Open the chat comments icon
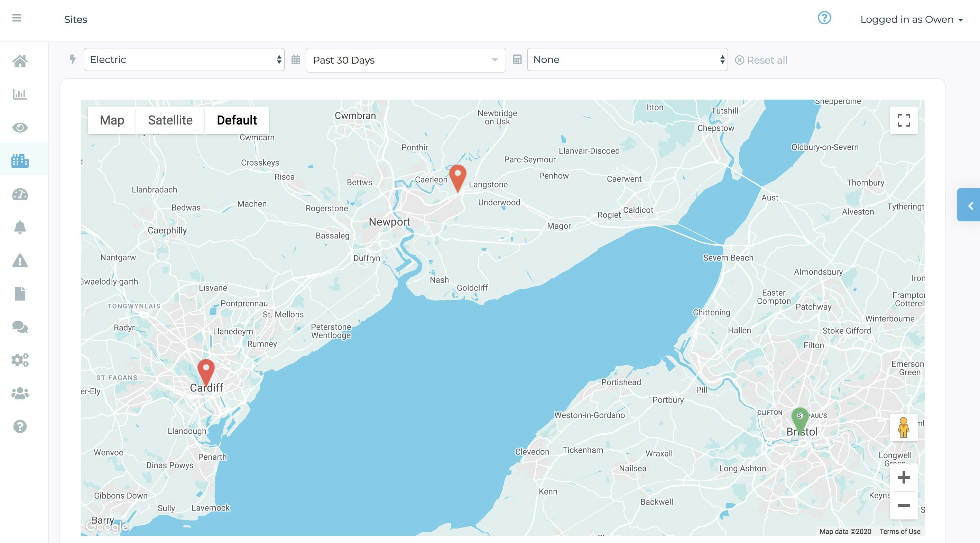The height and width of the screenshot is (543, 980). click(20, 327)
